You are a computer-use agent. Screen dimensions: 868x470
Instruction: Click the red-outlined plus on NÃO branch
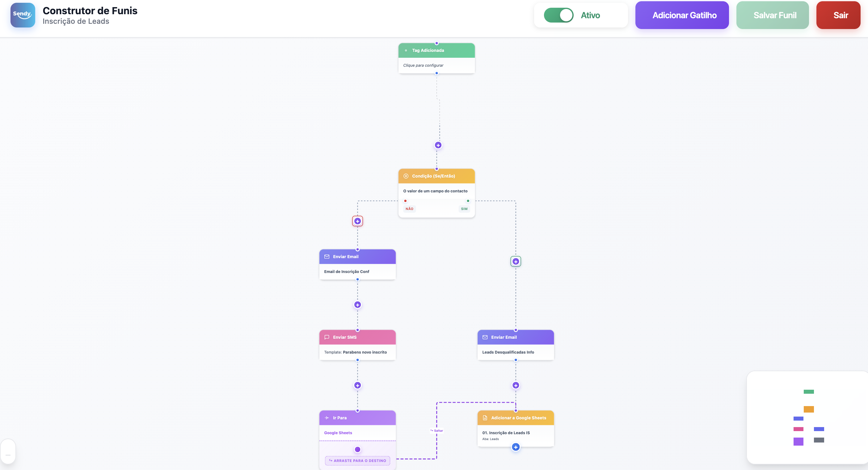357,221
